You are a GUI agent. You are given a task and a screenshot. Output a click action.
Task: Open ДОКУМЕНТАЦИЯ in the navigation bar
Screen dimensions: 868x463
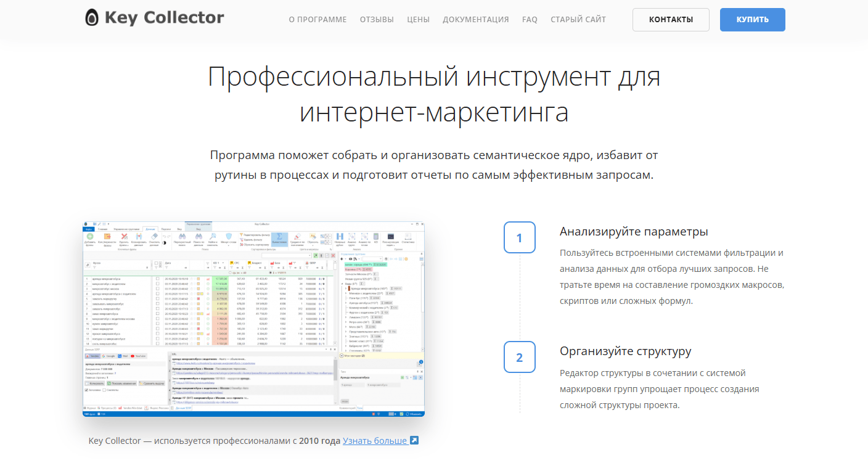coord(476,20)
